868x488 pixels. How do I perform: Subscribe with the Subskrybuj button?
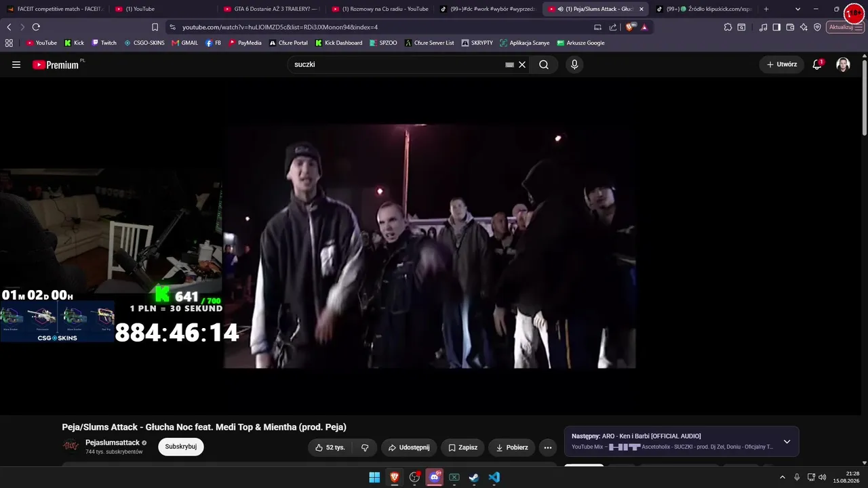(x=181, y=447)
